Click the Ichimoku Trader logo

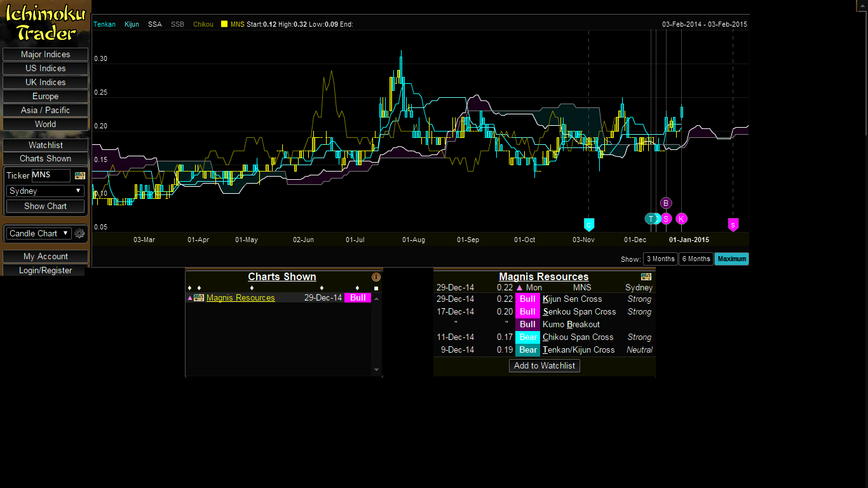(46, 23)
